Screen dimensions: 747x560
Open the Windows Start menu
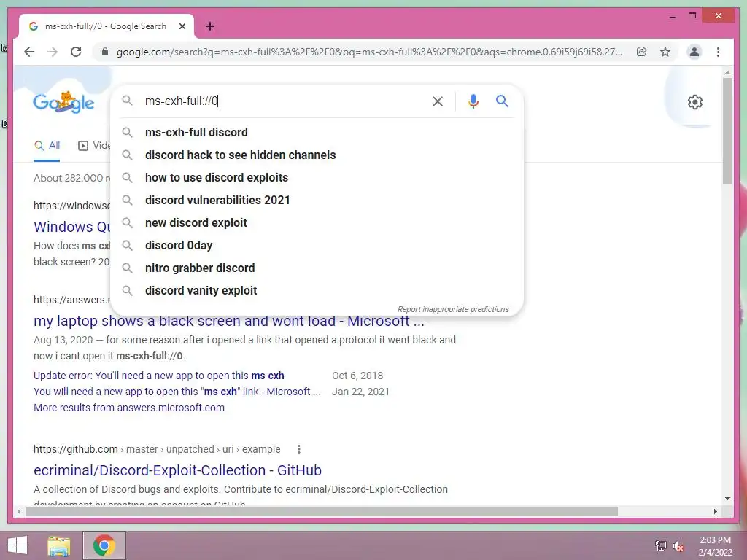pos(18,545)
